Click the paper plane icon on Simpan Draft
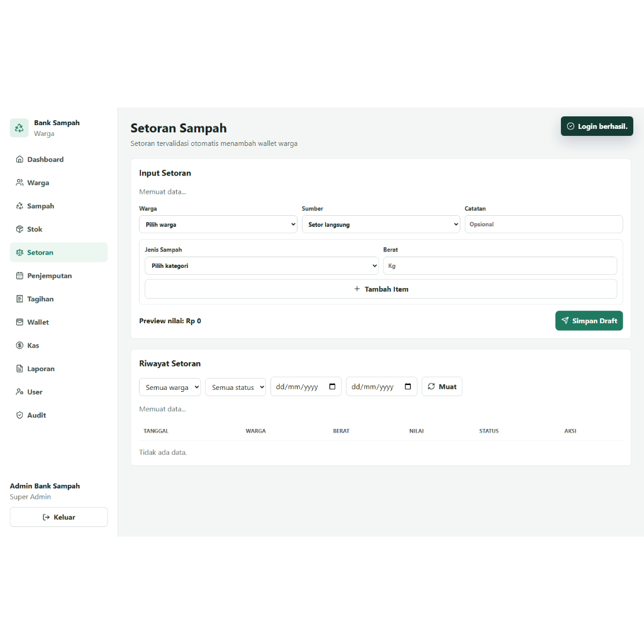Screen dimensions: 644x644 [565, 320]
